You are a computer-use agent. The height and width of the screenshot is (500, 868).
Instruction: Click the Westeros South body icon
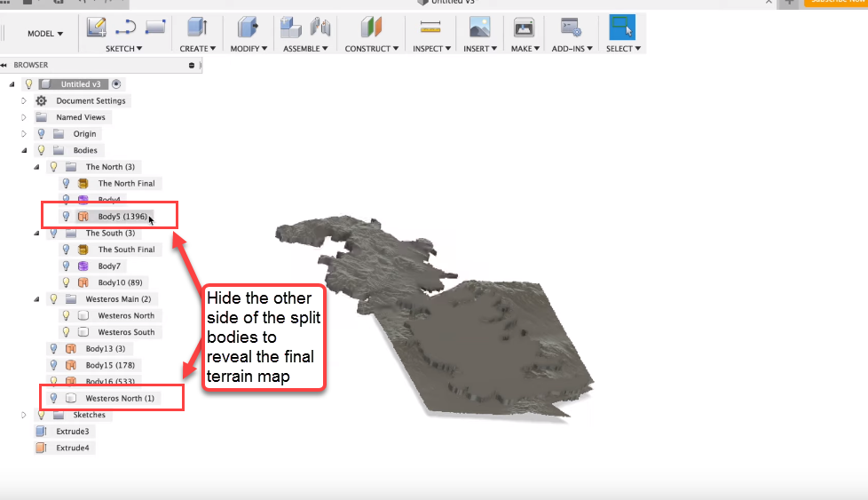click(83, 332)
